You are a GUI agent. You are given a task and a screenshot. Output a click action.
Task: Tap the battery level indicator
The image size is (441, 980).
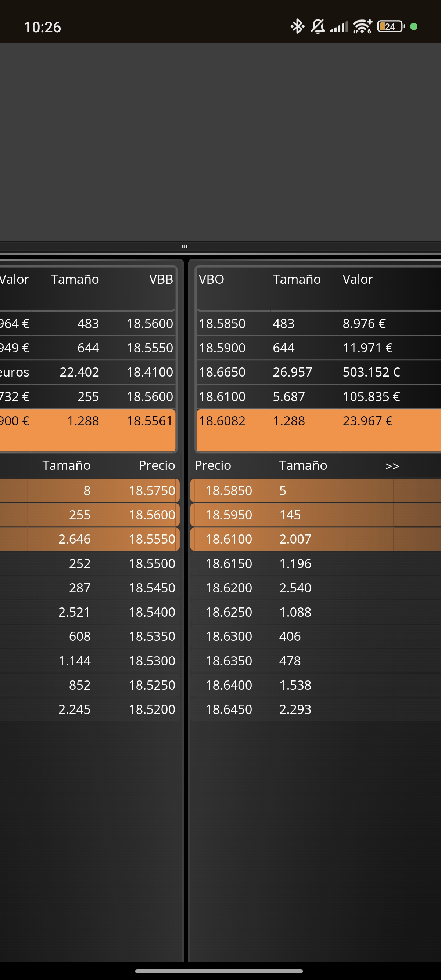[391, 27]
